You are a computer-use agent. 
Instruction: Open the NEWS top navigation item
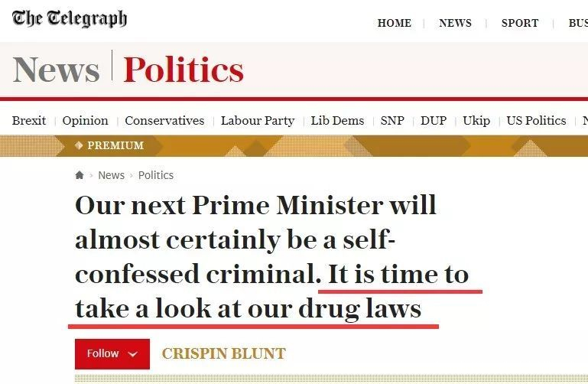(455, 23)
